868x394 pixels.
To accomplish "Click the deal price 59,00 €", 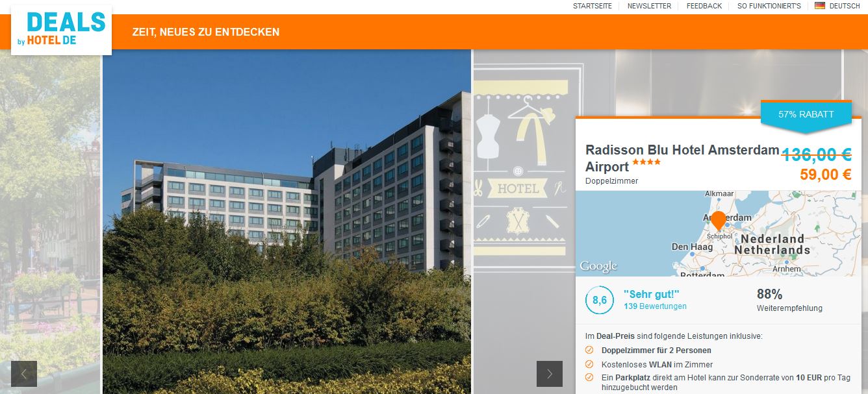I will 826,174.
